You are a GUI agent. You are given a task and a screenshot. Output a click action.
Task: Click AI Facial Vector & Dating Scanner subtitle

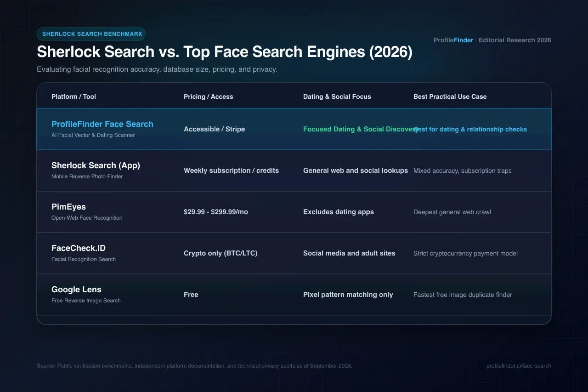[x=93, y=135]
